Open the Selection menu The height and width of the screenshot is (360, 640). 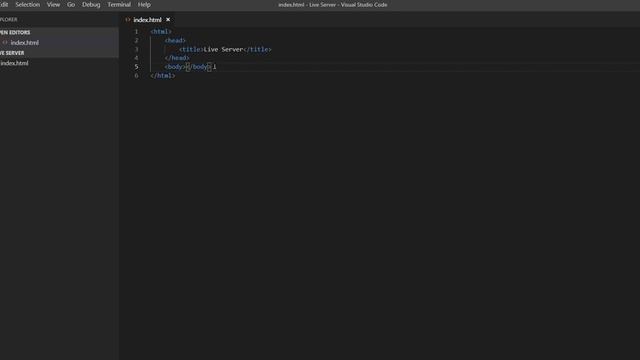point(28,4)
